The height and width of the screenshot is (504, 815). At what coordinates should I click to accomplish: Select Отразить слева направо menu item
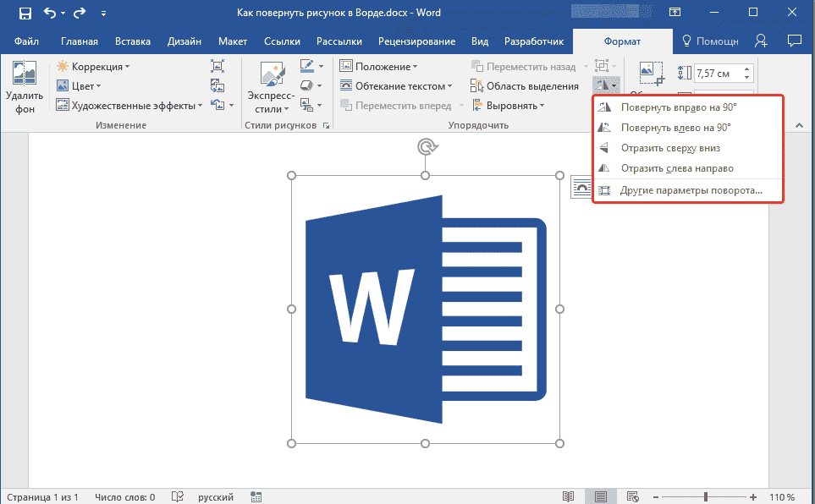pyautogui.click(x=676, y=168)
